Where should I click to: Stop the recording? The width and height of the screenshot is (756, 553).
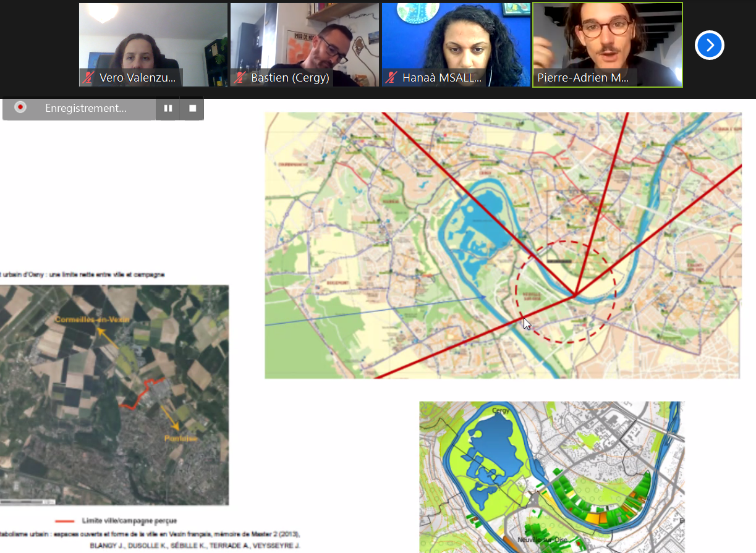pos(192,108)
